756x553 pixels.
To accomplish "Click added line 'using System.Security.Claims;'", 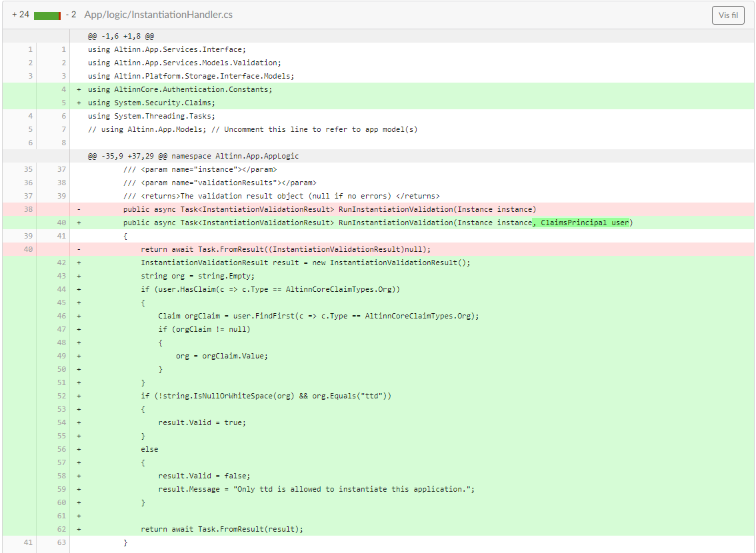I will pyautogui.click(x=151, y=103).
